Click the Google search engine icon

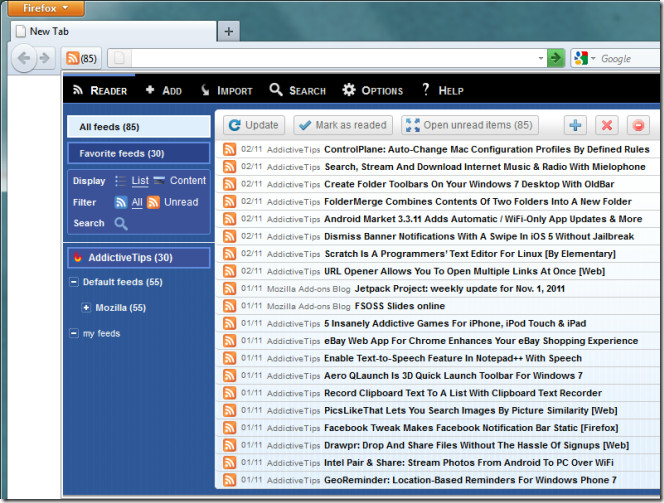click(x=581, y=58)
